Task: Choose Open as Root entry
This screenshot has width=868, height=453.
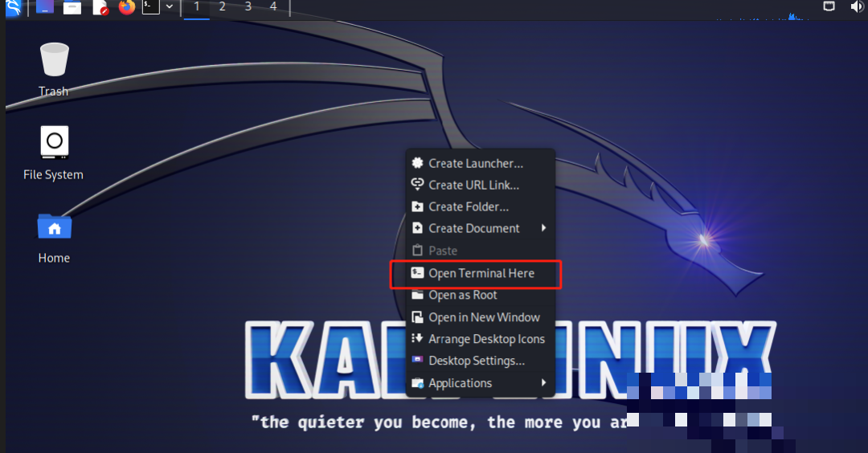Action: pyautogui.click(x=481, y=296)
